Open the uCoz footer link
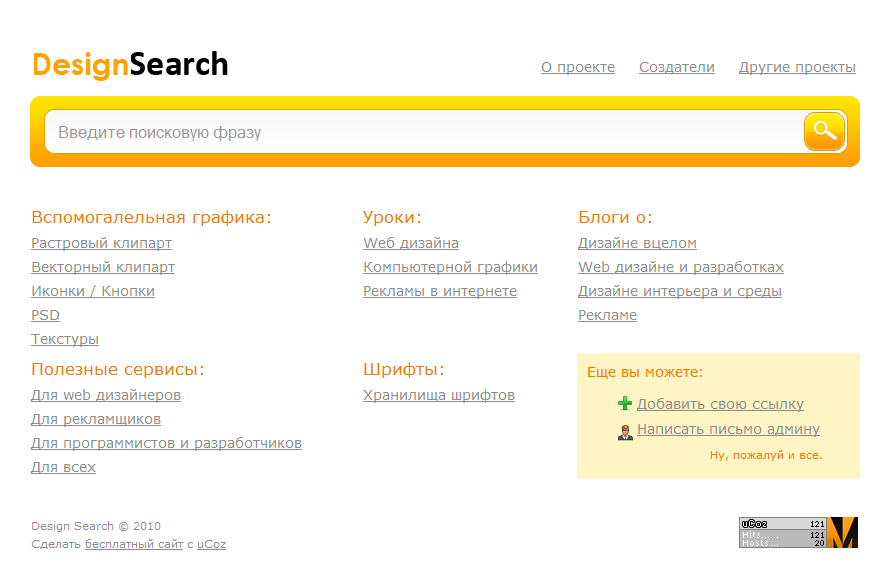The width and height of the screenshot is (893, 588). [x=212, y=544]
